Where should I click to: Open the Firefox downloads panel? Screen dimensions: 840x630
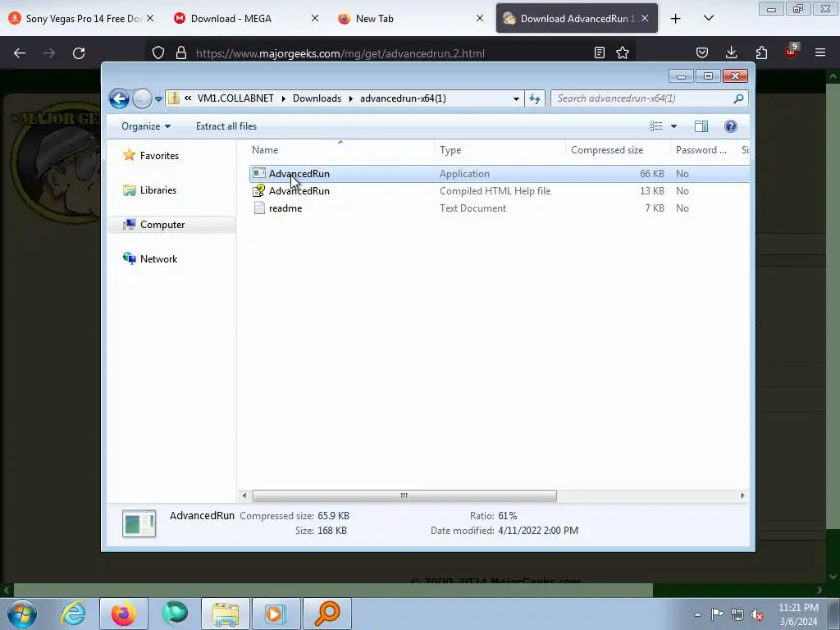[731, 53]
